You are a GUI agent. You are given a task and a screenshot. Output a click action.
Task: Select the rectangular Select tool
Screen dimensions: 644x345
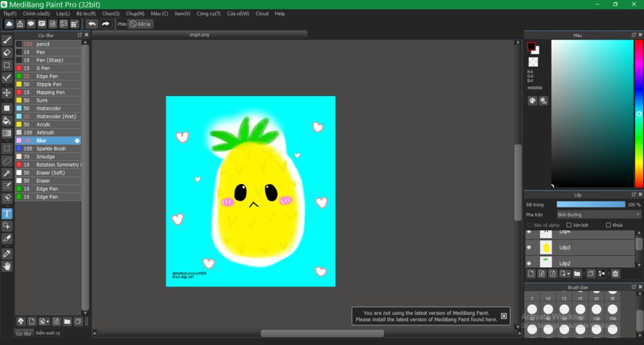click(x=7, y=148)
